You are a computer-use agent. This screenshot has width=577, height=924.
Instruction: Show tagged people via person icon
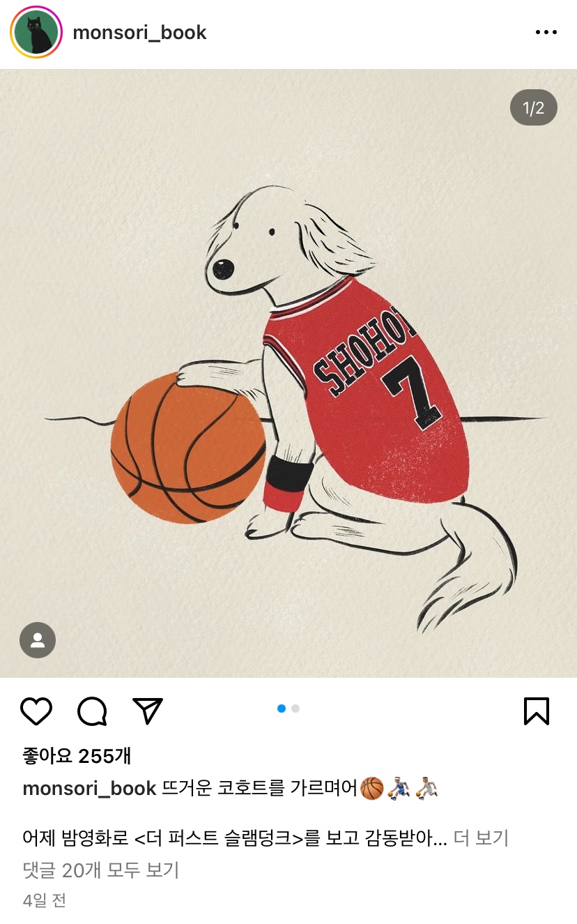tap(38, 640)
